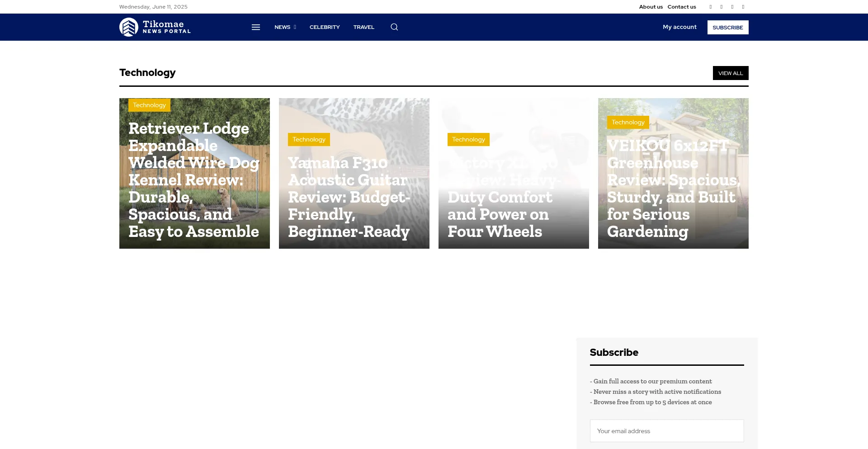The height and width of the screenshot is (449, 868).
Task: Click Technology tag on the greenhouse card
Action: coord(628,123)
